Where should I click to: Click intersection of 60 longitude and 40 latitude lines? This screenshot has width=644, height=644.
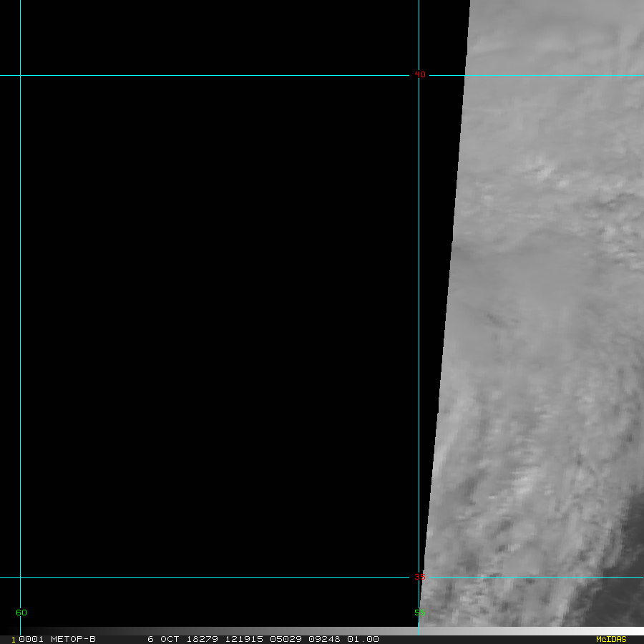pyautogui.click(x=20, y=74)
